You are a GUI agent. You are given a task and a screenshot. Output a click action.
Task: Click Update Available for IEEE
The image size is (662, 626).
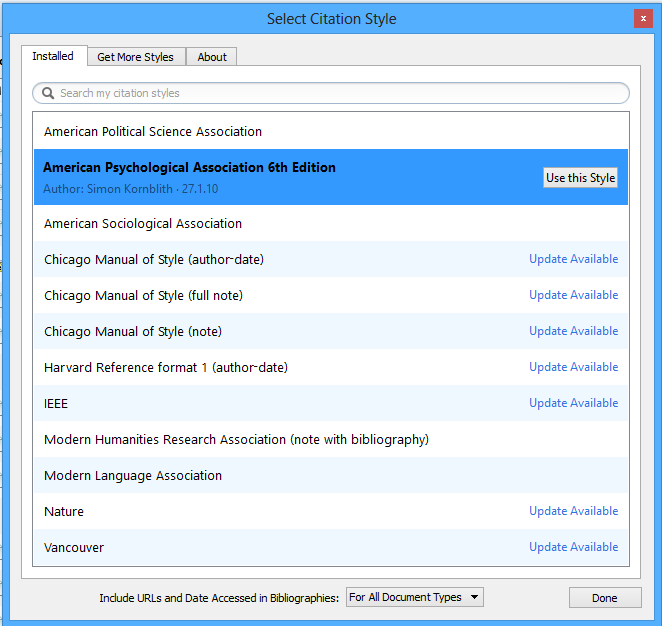pos(573,403)
